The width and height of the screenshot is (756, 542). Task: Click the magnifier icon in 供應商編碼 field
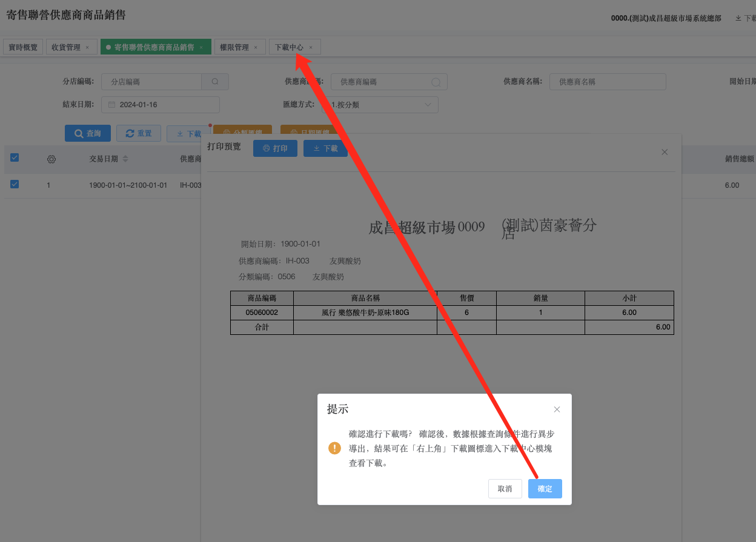pos(436,82)
